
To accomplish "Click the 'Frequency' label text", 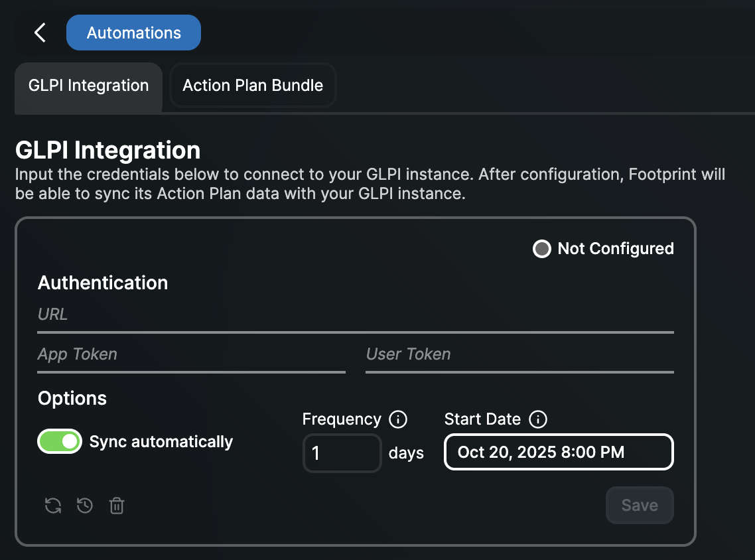I will [x=342, y=419].
